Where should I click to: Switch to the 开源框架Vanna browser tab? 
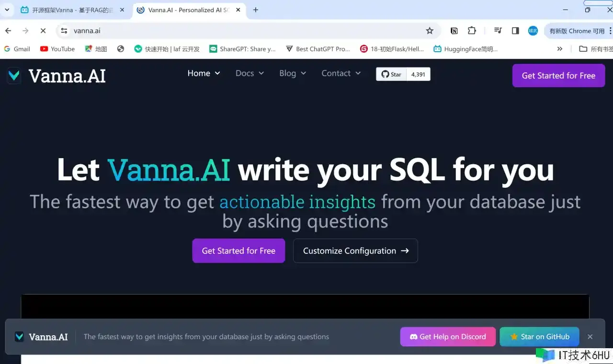tap(72, 10)
